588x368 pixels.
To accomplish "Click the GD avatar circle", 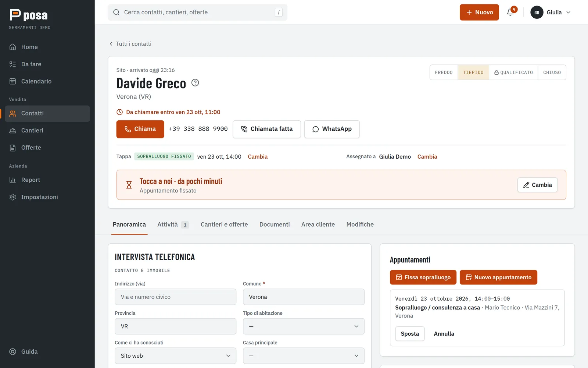I will click(537, 12).
